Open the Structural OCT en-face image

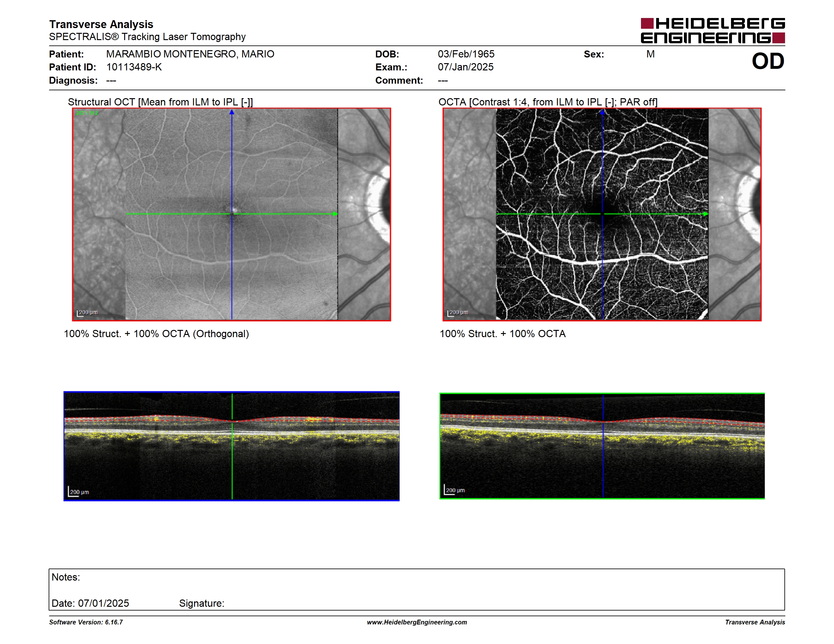pos(232,214)
